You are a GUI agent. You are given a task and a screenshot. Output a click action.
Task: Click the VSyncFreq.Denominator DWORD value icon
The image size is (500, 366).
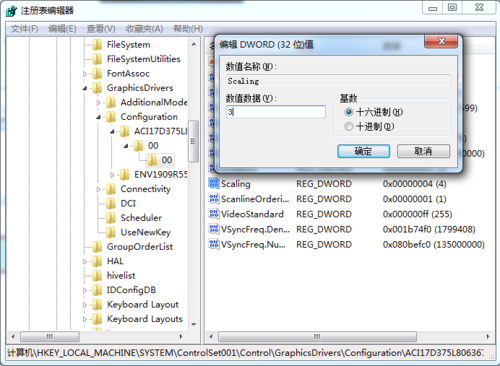click(x=214, y=229)
